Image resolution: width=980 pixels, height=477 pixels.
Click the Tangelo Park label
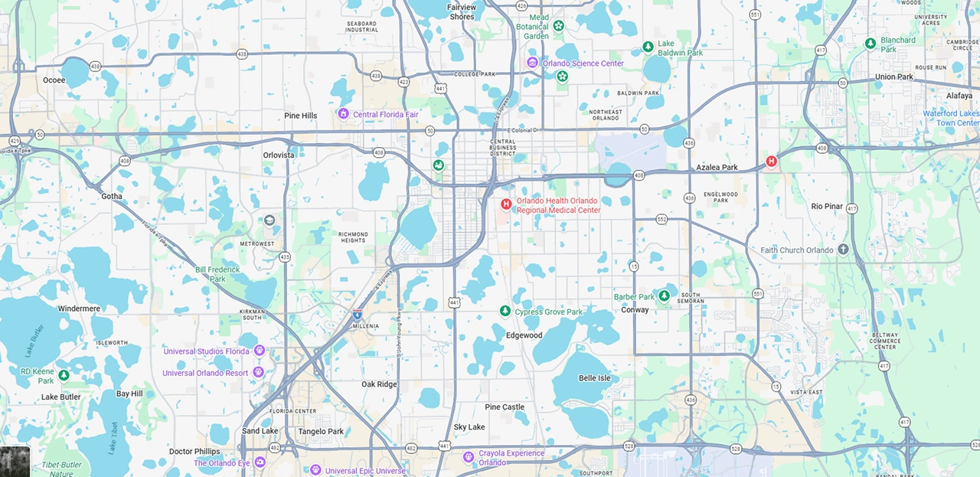coord(320,432)
